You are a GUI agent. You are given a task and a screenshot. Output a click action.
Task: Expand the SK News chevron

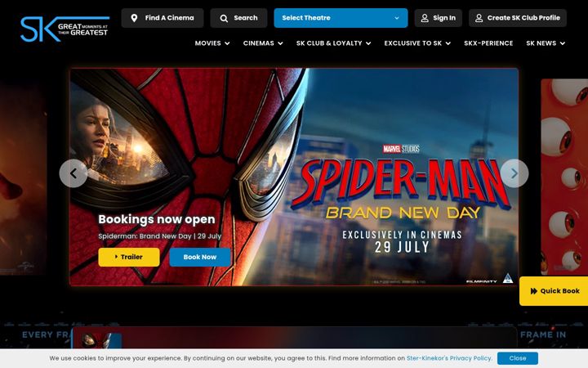coord(562,43)
